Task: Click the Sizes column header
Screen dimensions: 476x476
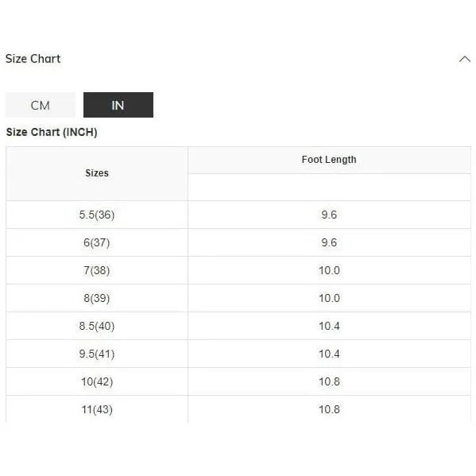Action: [x=97, y=173]
